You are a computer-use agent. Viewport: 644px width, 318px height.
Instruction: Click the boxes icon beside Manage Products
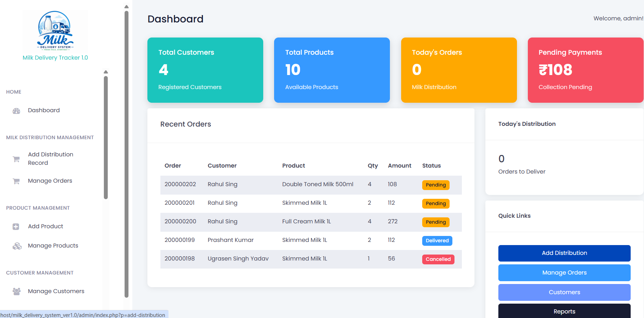pos(17,246)
